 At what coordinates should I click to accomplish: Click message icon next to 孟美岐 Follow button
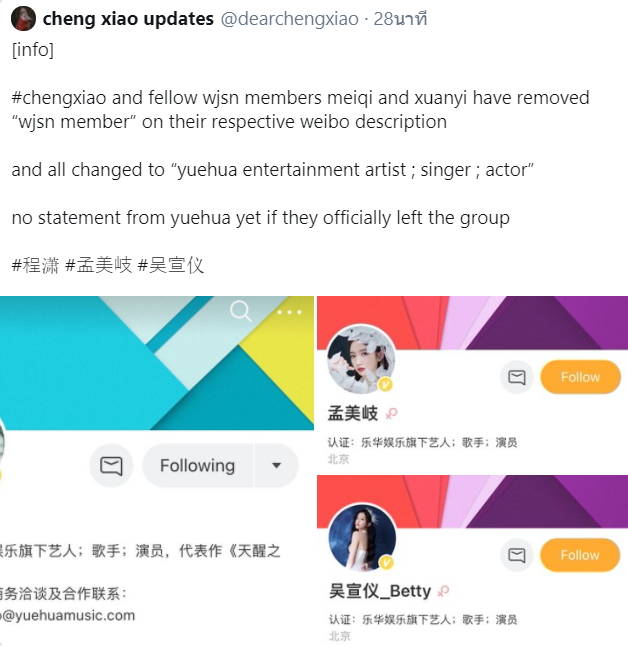click(x=517, y=377)
